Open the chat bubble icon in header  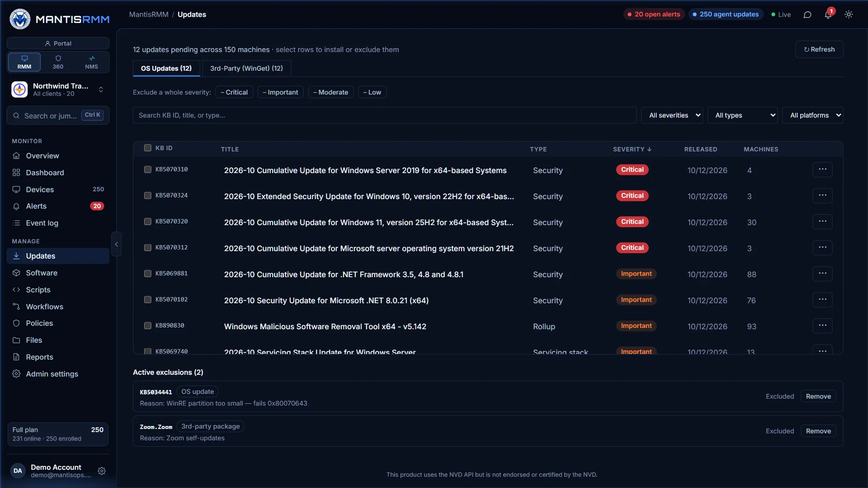pos(807,15)
